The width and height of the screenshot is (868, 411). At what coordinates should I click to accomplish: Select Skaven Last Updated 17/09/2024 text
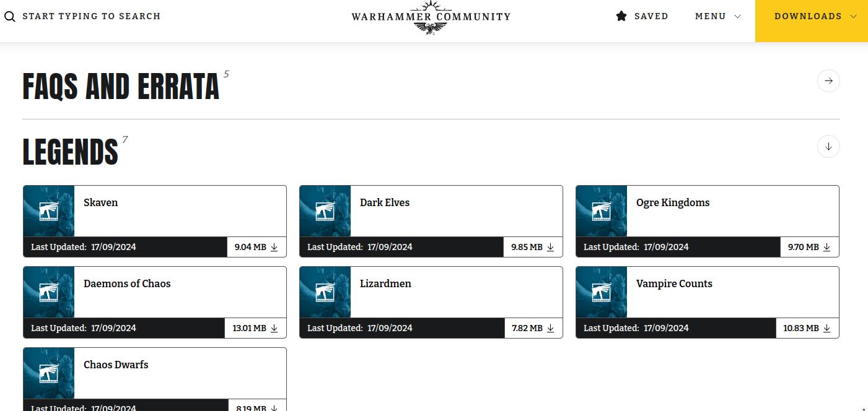pyautogui.click(x=84, y=247)
